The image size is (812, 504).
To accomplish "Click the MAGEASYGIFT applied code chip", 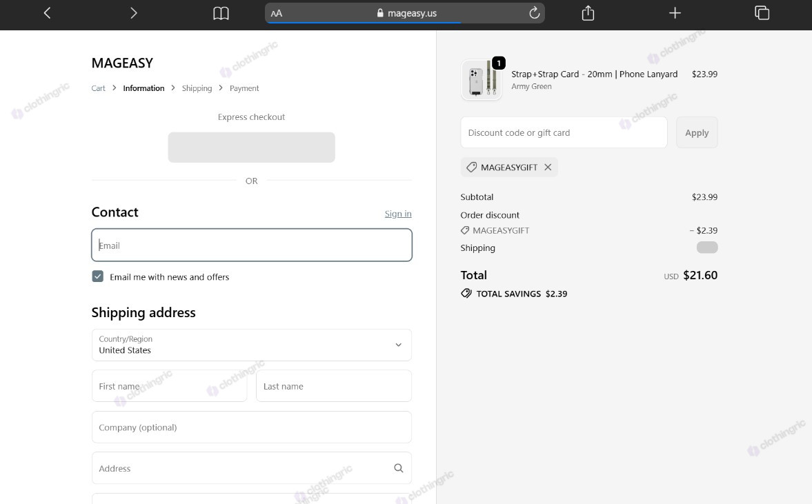I will (x=509, y=167).
